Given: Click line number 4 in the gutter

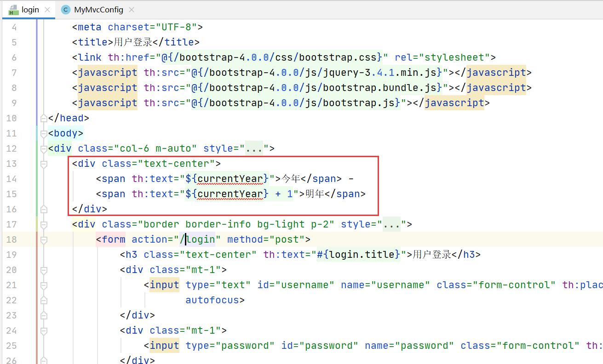Looking at the screenshot, I should click(14, 27).
